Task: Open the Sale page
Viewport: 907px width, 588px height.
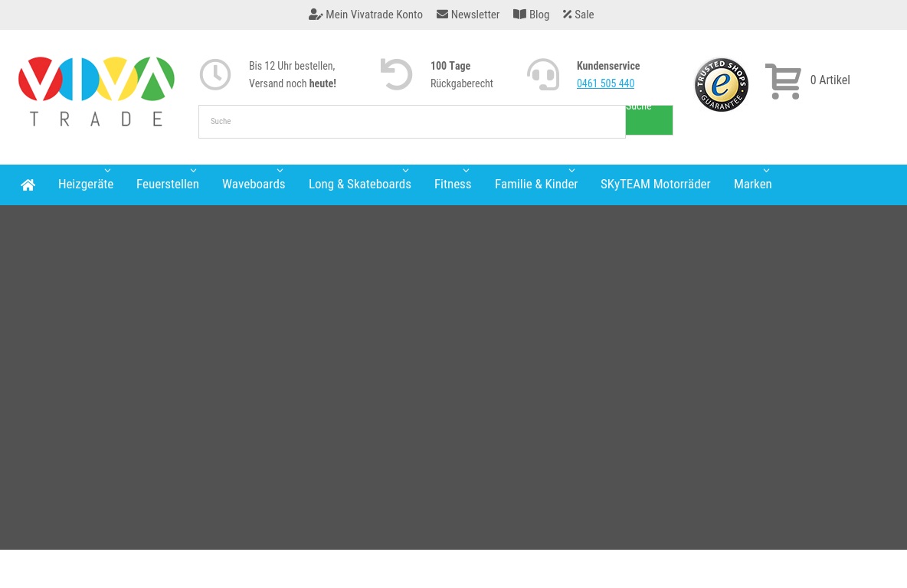Action: click(578, 15)
